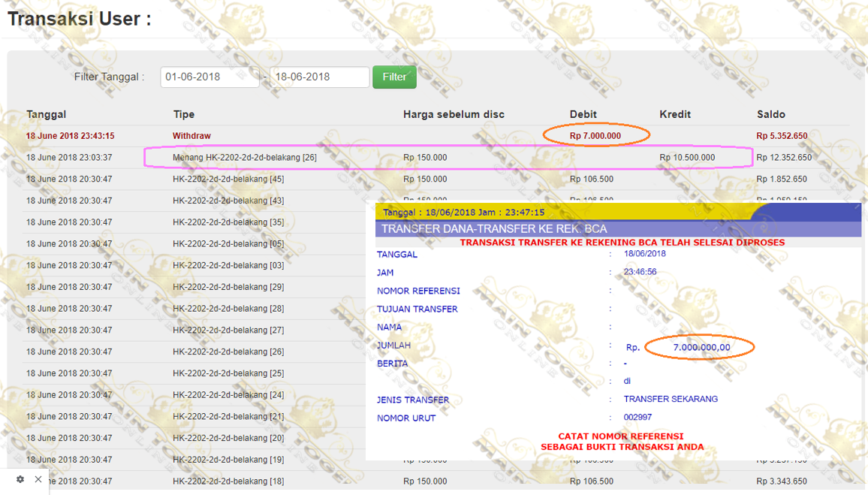Click the Rp 5.352.650 saldo value

click(782, 136)
